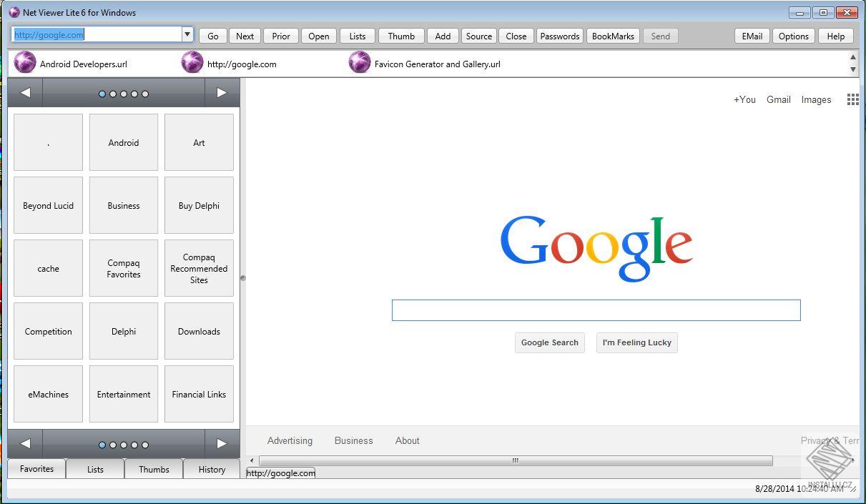Open the Art favorites folder tile

coord(199,142)
